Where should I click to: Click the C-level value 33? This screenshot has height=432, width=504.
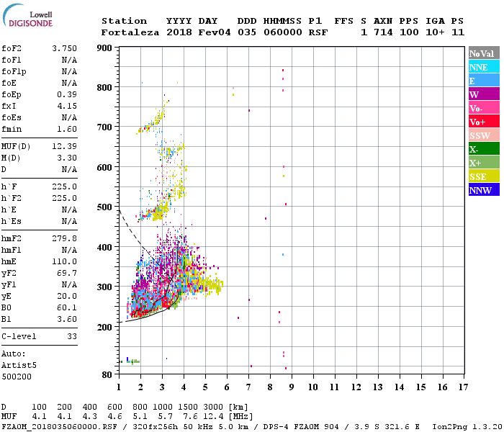click(x=72, y=336)
